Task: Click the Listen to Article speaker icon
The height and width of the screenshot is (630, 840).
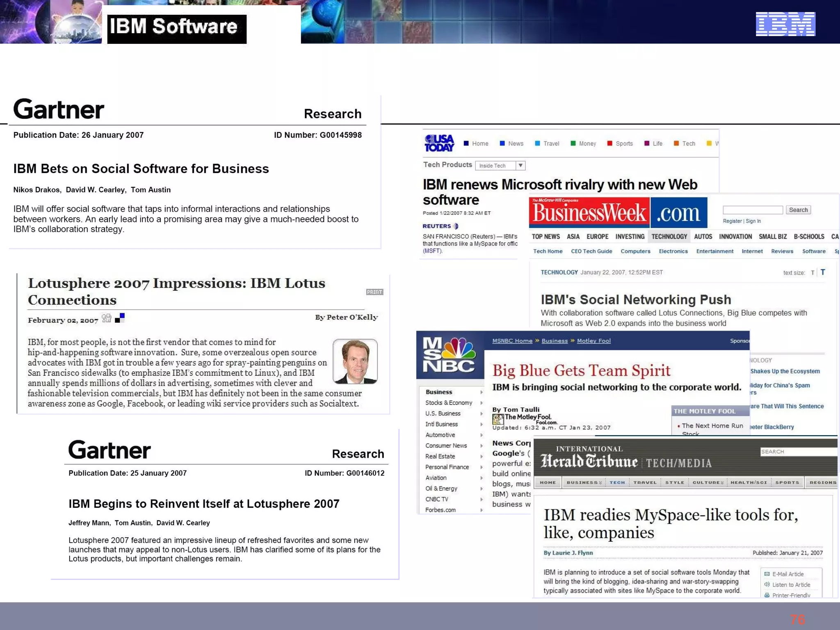Action: click(767, 584)
